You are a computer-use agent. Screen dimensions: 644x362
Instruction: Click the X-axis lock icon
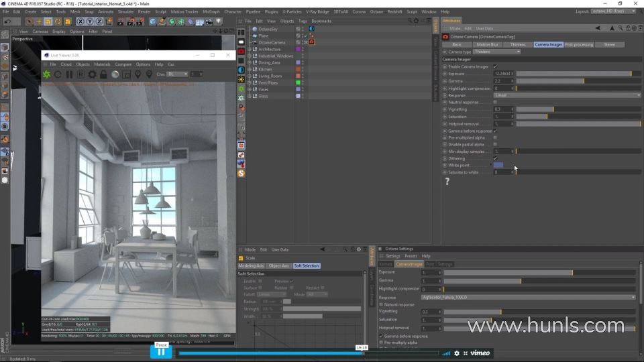coord(79,21)
